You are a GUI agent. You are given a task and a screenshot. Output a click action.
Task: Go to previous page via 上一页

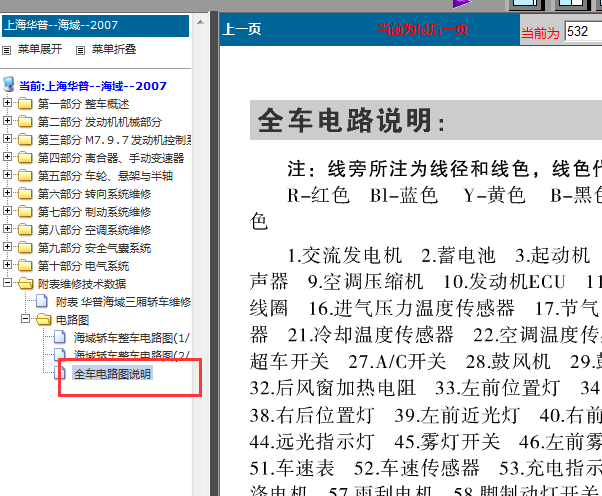(242, 29)
